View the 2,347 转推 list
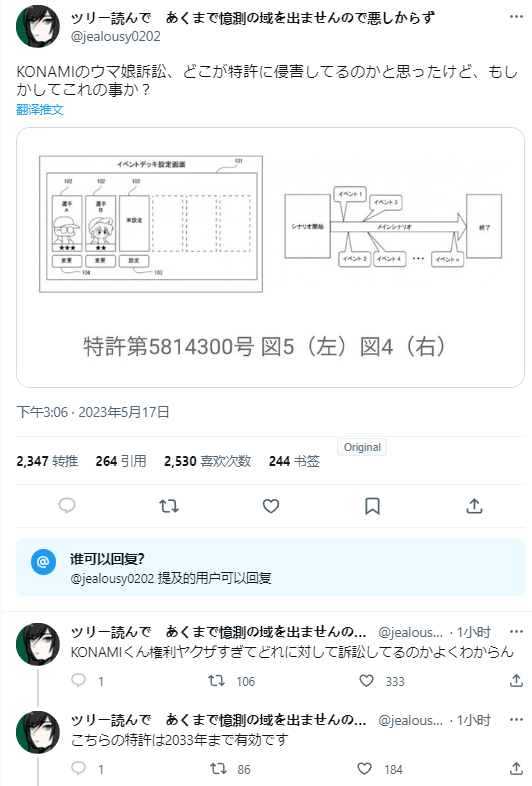532x786 pixels. [47, 461]
